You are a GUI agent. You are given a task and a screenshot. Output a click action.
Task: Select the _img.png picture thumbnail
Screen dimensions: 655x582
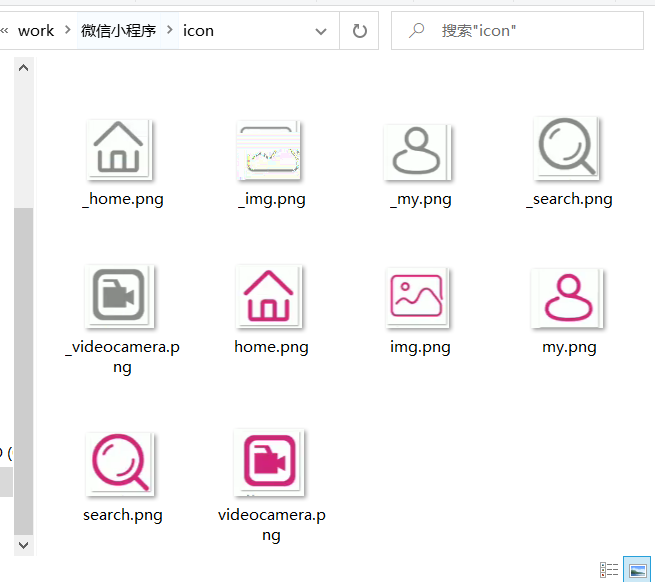(269, 150)
